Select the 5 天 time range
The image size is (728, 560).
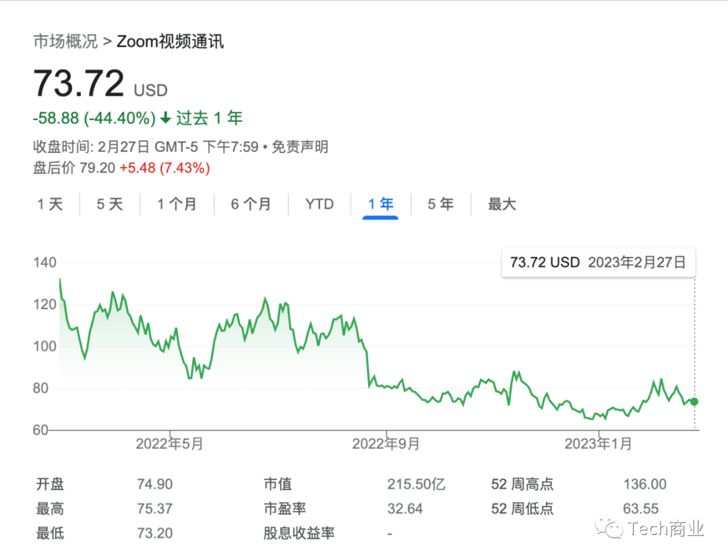coord(110,204)
